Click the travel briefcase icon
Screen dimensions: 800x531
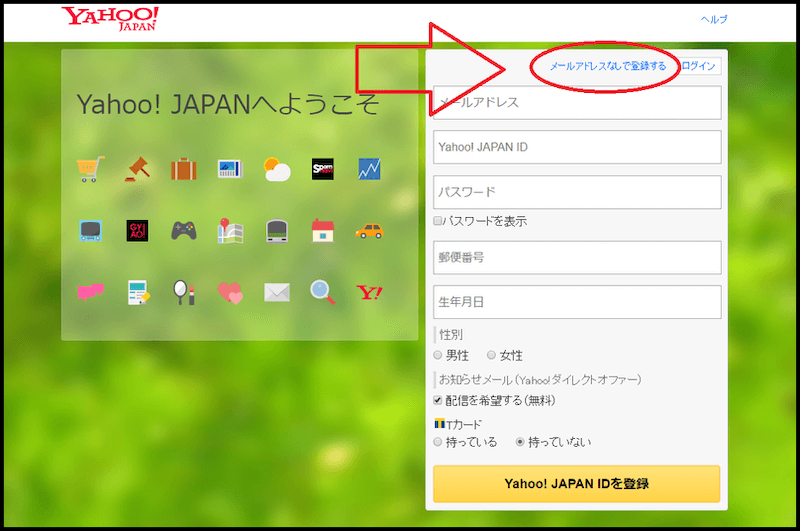[184, 169]
